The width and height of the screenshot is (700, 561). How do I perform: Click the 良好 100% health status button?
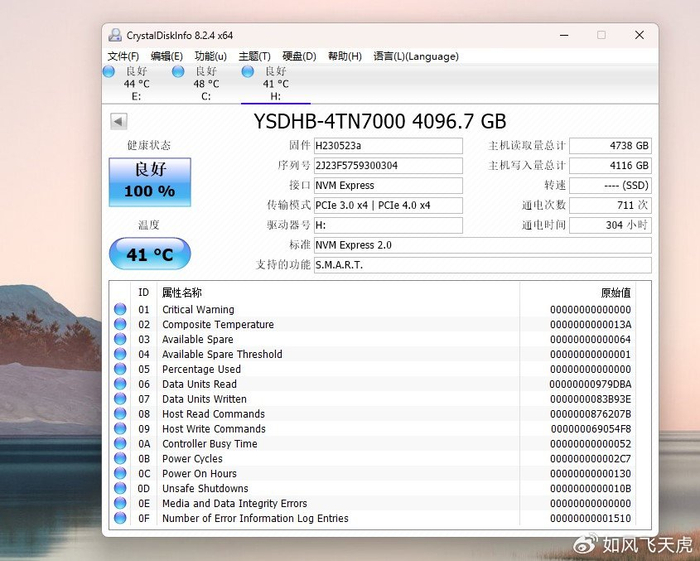coord(150,181)
